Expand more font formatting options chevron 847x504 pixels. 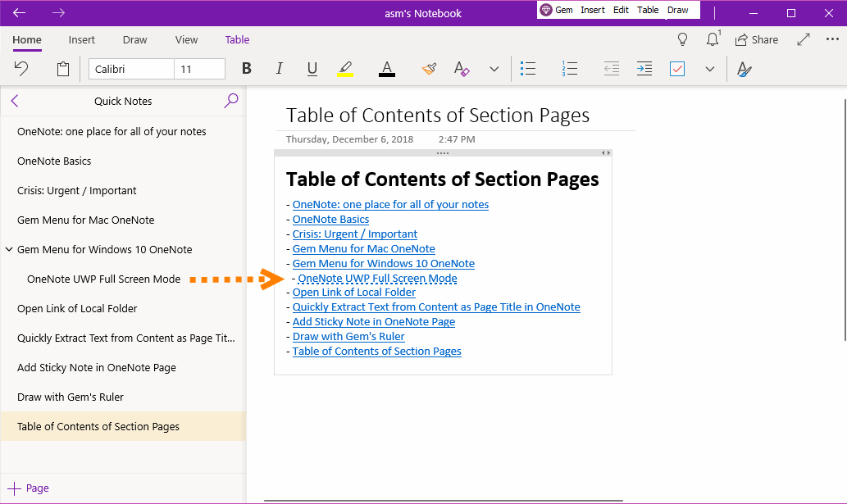[x=494, y=69]
